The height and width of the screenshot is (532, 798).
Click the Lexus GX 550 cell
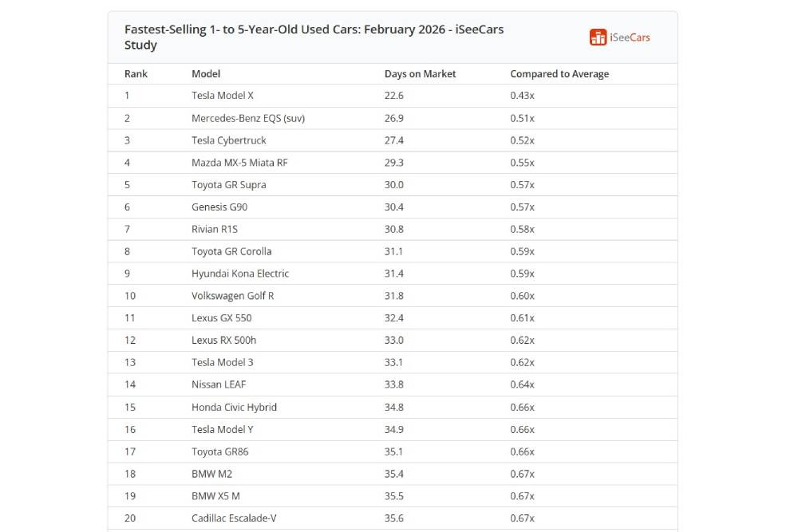tap(221, 318)
